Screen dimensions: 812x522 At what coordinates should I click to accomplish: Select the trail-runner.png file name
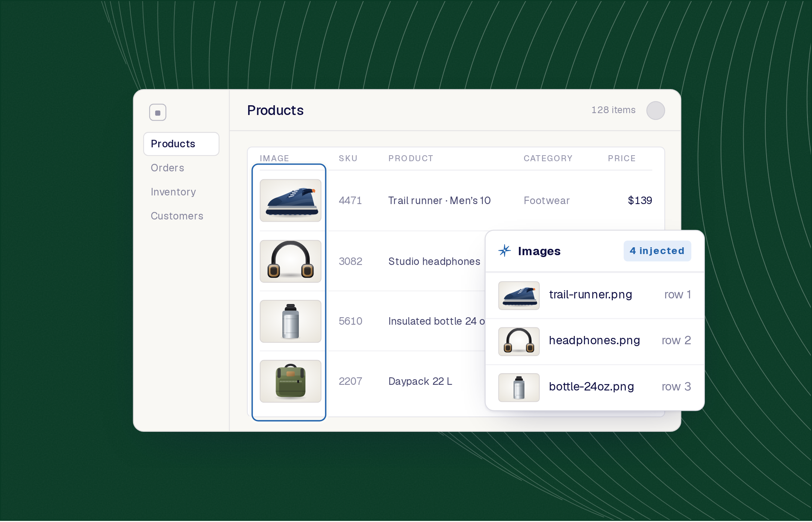(591, 295)
